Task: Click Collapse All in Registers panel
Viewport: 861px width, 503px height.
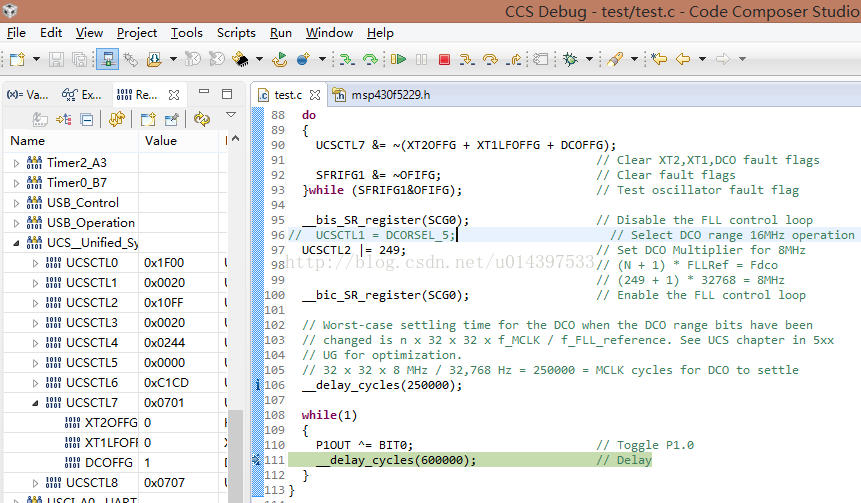Action: click(87, 119)
